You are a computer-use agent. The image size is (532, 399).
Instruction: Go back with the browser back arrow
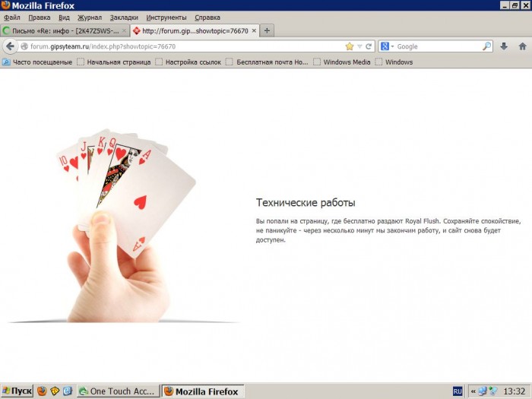[10, 46]
